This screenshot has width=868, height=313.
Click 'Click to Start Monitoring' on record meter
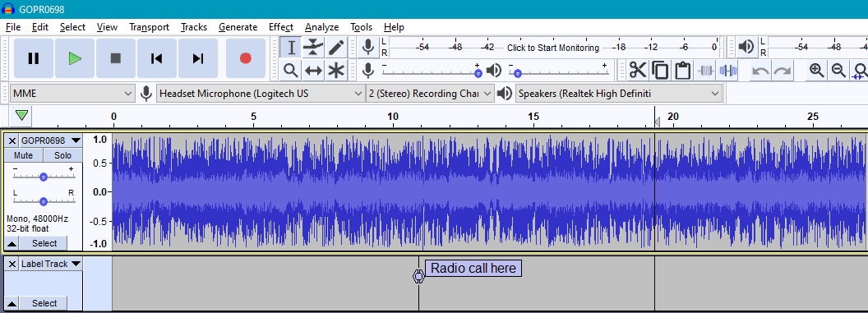pyautogui.click(x=553, y=48)
